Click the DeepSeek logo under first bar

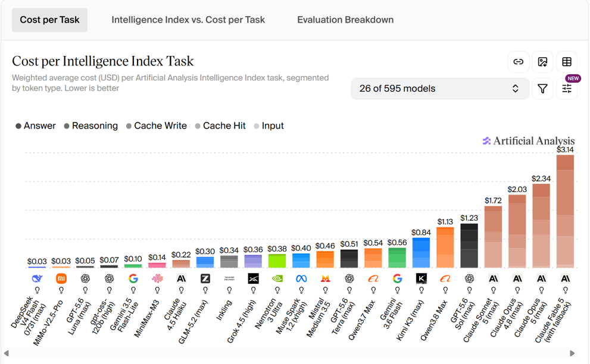click(x=38, y=278)
